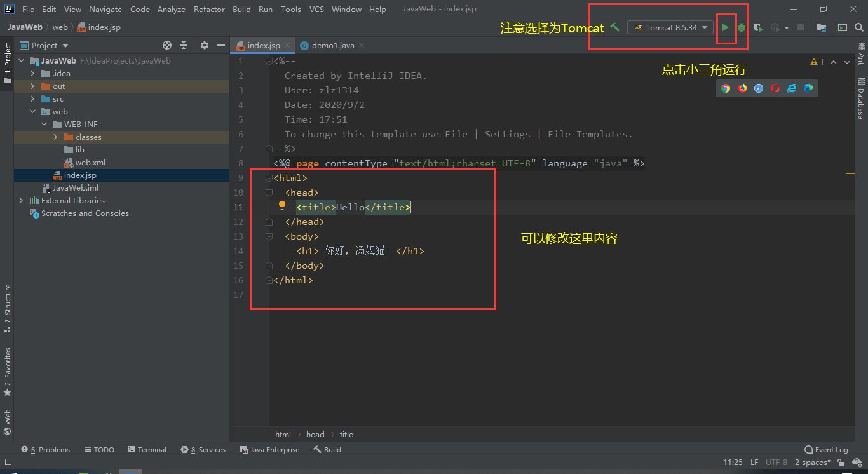Collapse the WEB-INF folder
The width and height of the screenshot is (868, 474).
click(44, 124)
